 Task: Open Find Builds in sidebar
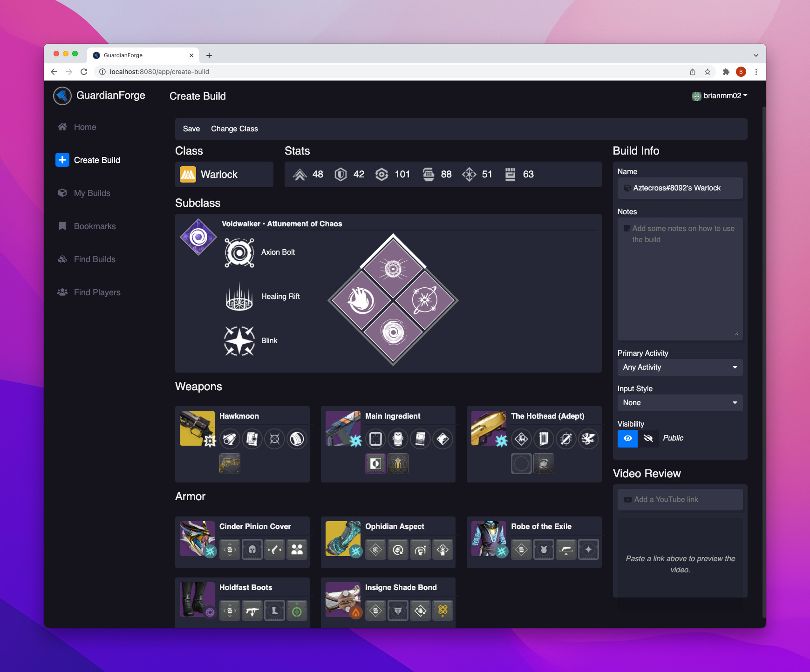(86, 259)
